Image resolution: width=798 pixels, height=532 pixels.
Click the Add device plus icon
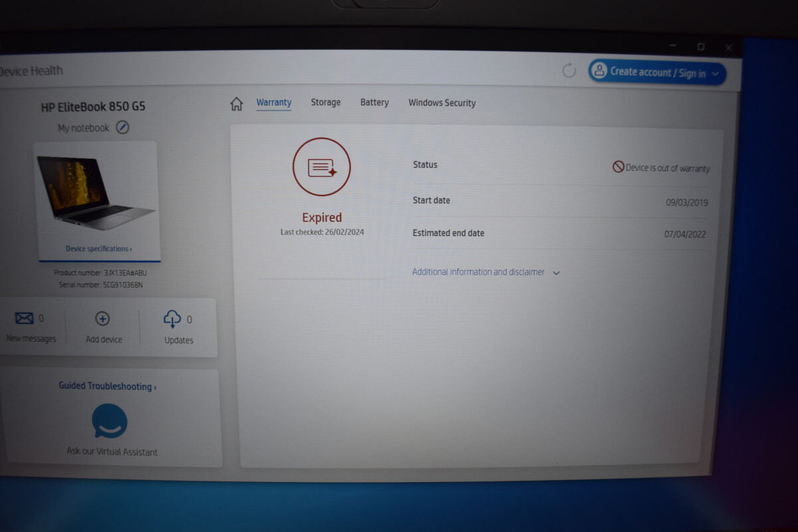(x=102, y=319)
